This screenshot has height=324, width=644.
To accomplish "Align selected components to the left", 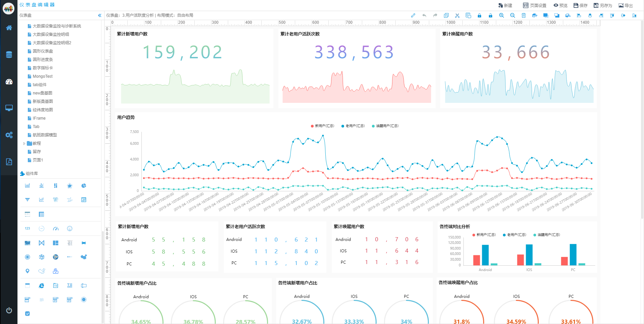I will 579,15.
